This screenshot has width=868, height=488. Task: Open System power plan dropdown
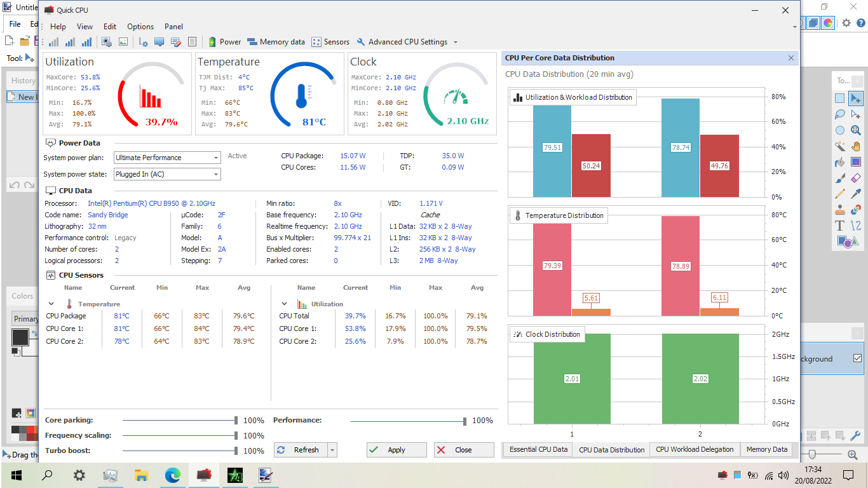[167, 158]
